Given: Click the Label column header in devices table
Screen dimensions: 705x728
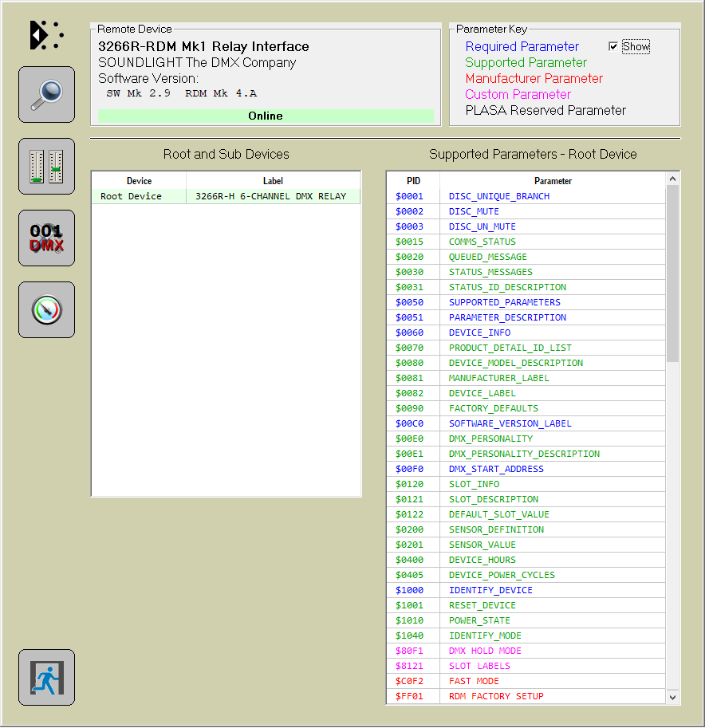Looking at the screenshot, I should (273, 181).
